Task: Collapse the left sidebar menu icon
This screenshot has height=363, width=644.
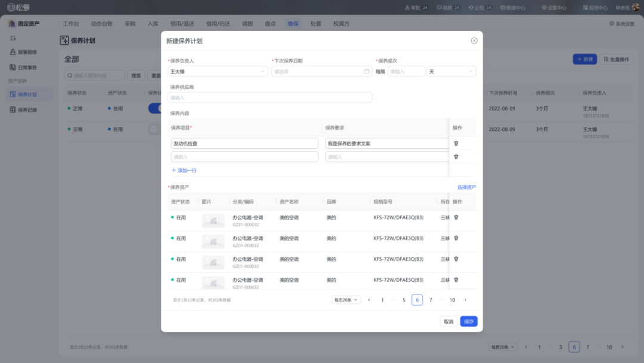Action: pos(13,38)
